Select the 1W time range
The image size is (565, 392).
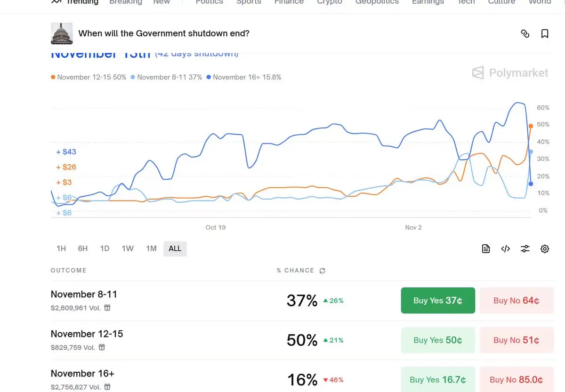click(128, 248)
